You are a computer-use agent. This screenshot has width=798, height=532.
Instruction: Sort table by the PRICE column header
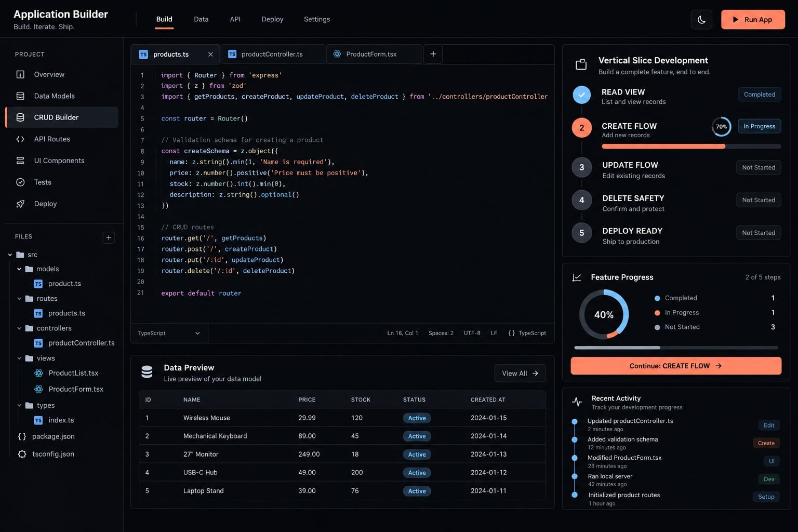[x=307, y=400]
